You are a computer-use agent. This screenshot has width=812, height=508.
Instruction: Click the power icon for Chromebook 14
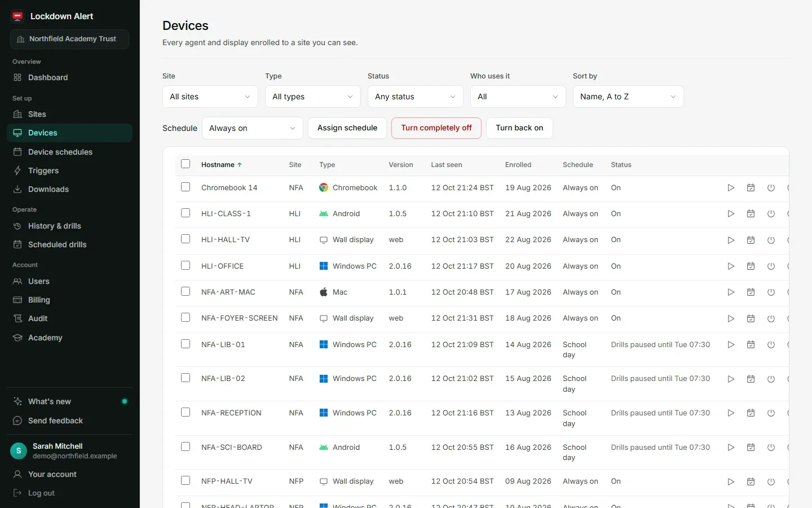click(x=771, y=188)
